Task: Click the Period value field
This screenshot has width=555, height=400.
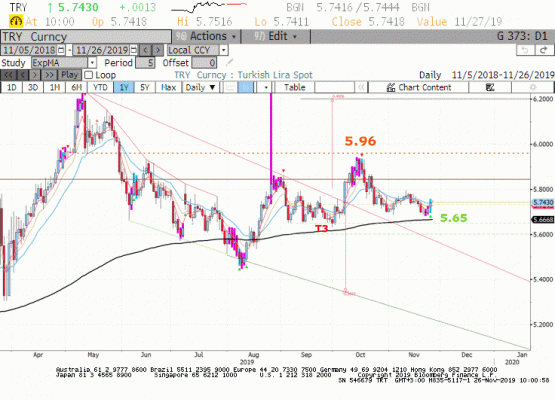Action: (145, 63)
